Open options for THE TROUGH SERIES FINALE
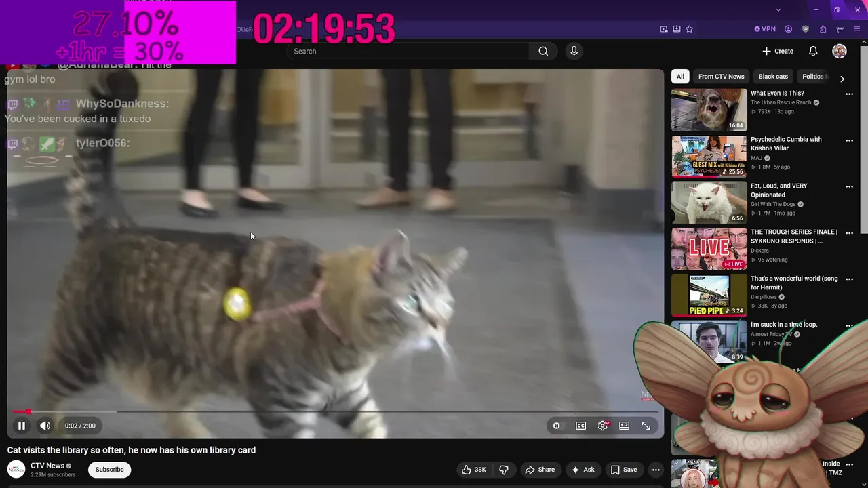The image size is (868, 488). click(849, 233)
